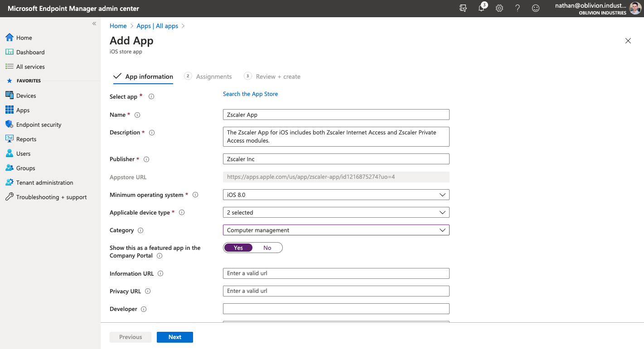Set featured app toggle to No
The image size is (644, 349).
267,248
